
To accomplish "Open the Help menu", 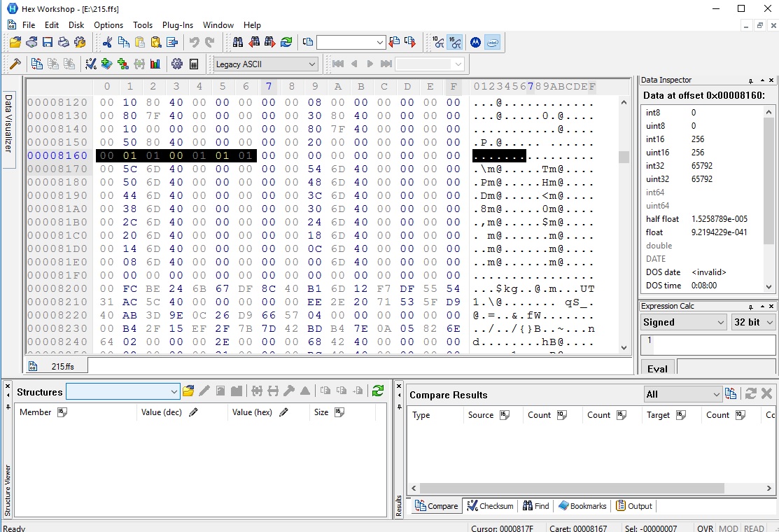I will (x=252, y=24).
